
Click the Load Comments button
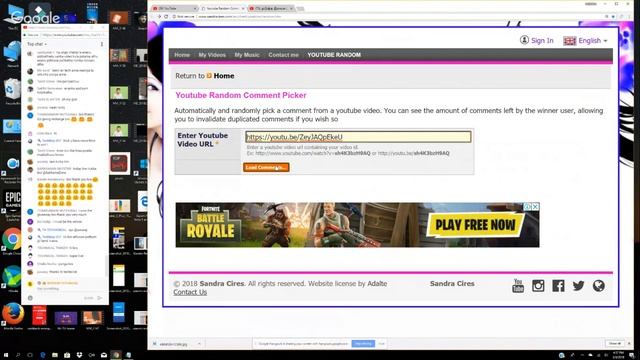pyautogui.click(x=266, y=167)
